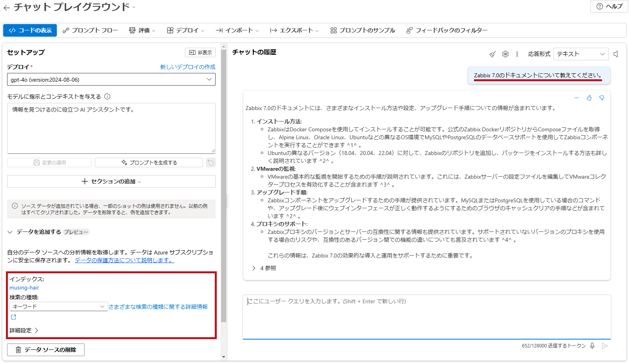Open the 応答形式 テキスト dropdown
Image resolution: width=629 pixels, height=364 pixels.
click(x=581, y=54)
